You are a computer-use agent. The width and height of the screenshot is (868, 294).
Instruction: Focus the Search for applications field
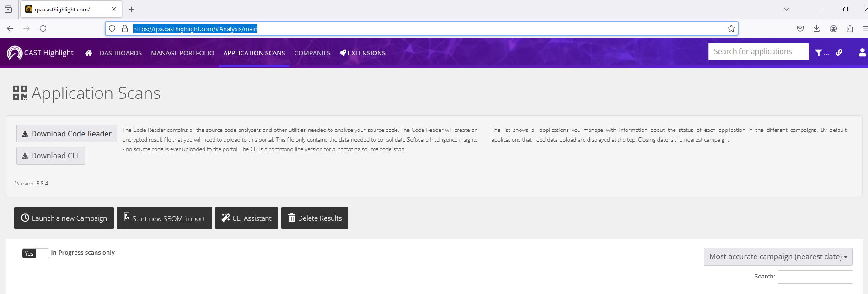[758, 51]
